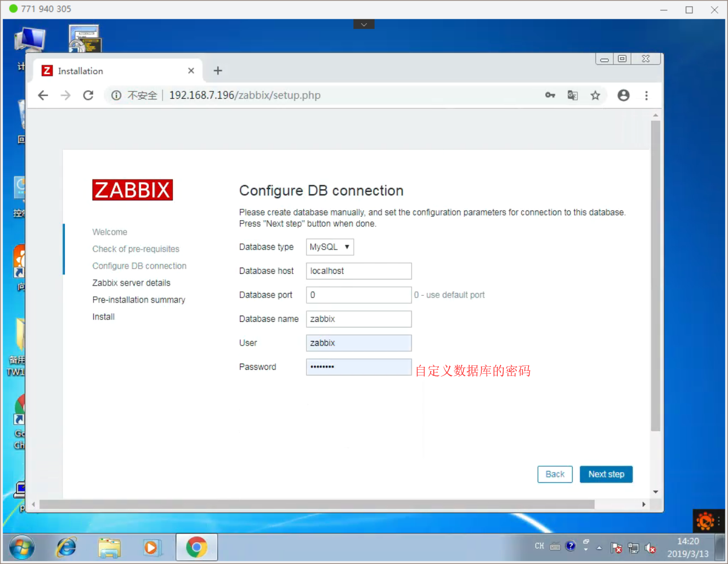The height and width of the screenshot is (564, 728).
Task: Open the Database type MySQL dropdown
Action: coord(330,247)
